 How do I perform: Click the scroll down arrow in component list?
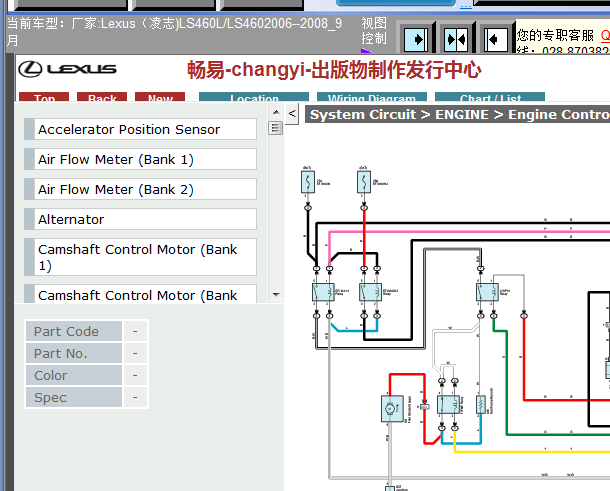point(276,295)
